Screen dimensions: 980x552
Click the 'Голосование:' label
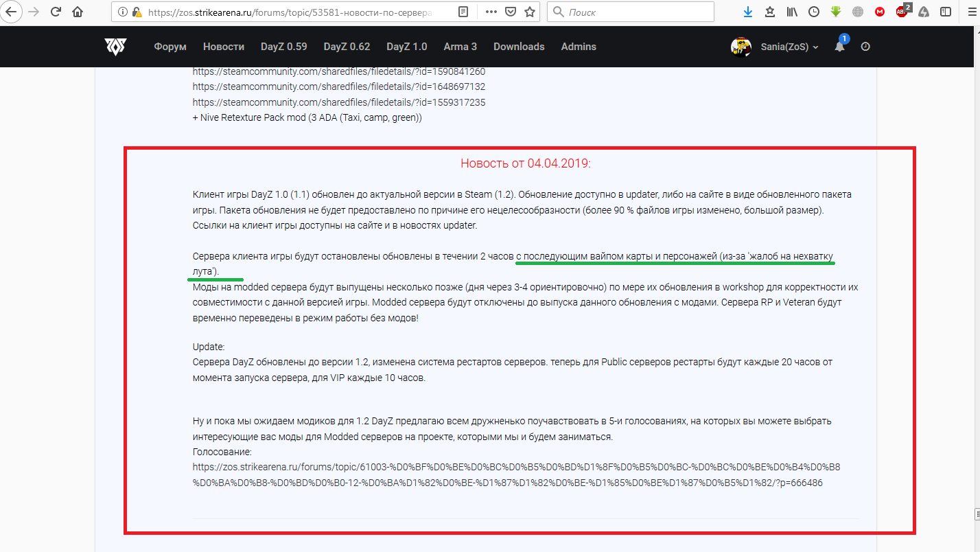[222, 452]
